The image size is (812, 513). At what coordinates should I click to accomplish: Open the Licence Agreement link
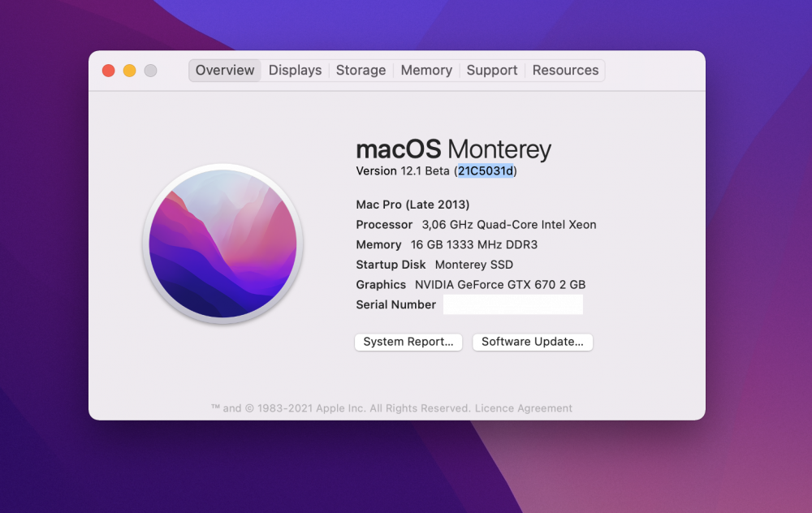(x=524, y=408)
